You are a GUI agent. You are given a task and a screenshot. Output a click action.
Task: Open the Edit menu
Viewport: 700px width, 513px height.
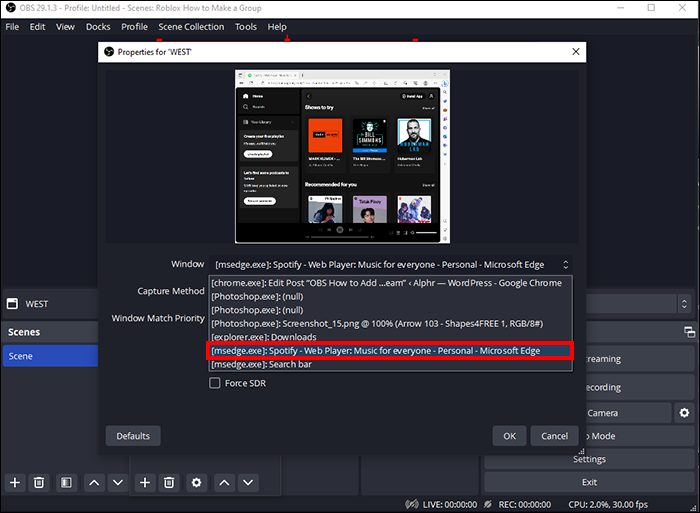pyautogui.click(x=38, y=27)
